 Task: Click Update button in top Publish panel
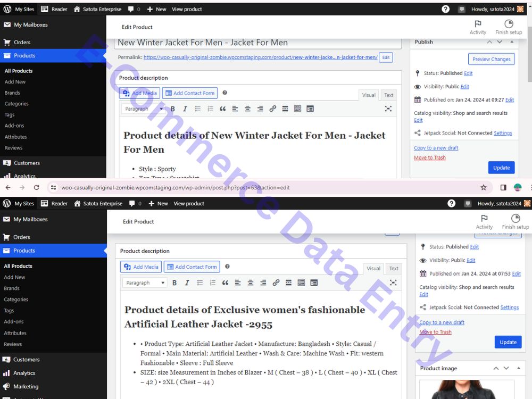point(501,168)
